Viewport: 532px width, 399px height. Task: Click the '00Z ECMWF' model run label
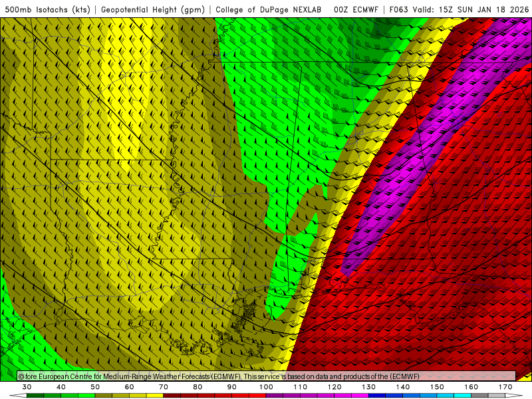coord(356,9)
